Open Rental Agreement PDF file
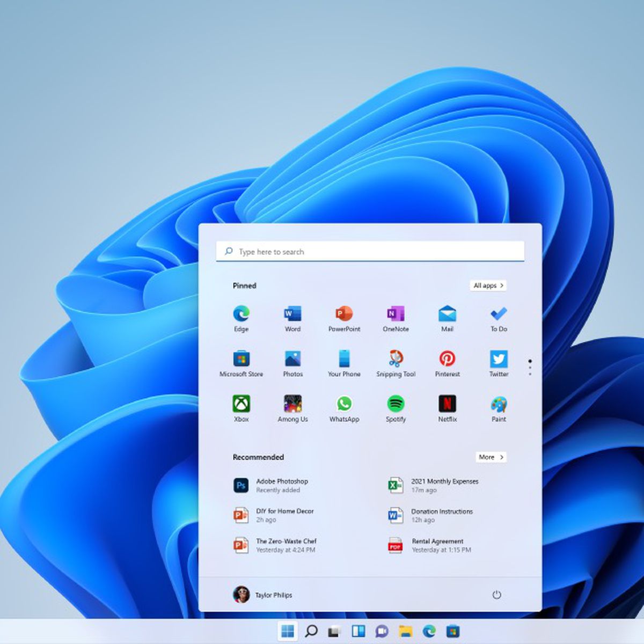This screenshot has width=644, height=644. point(430,545)
